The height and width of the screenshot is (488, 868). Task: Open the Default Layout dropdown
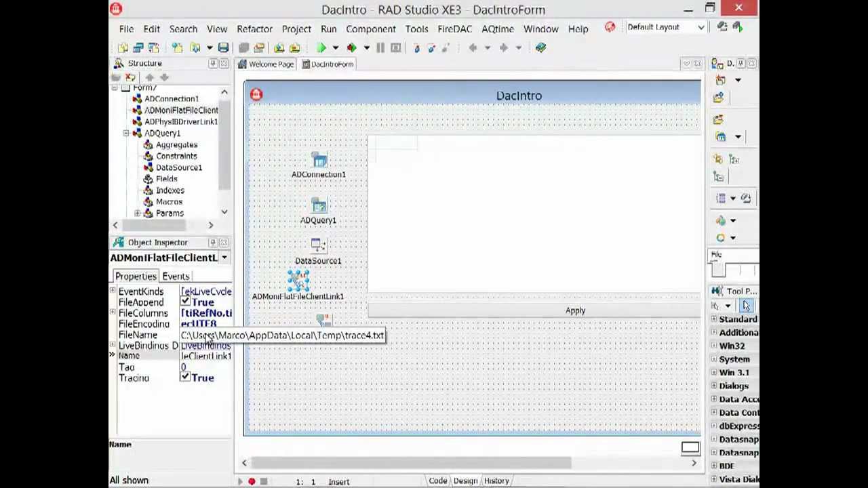click(x=701, y=28)
